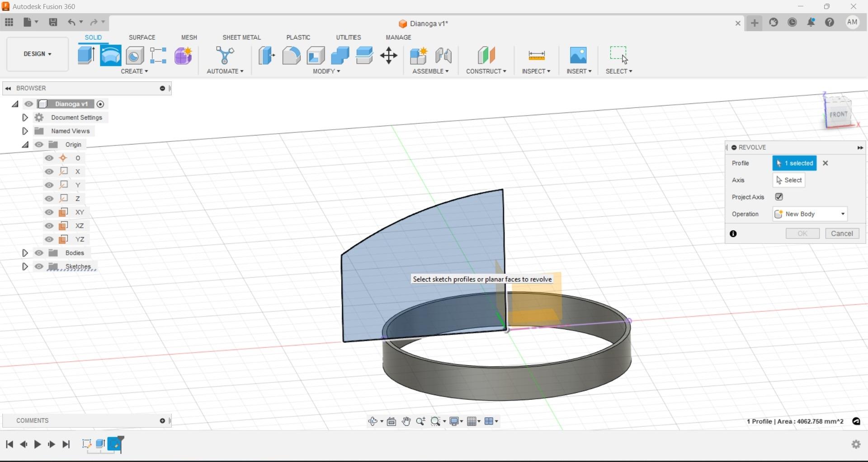Select the Pan hand tool

(x=406, y=421)
